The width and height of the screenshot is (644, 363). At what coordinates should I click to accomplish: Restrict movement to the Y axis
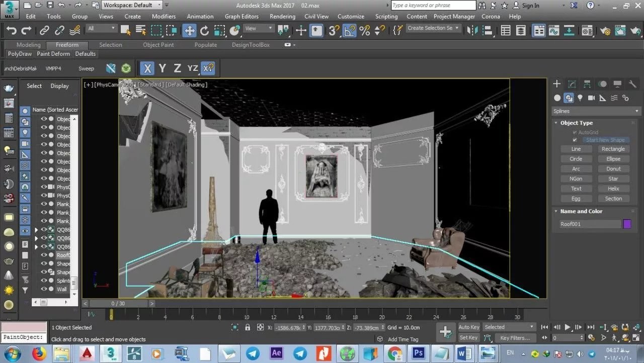[x=162, y=68]
